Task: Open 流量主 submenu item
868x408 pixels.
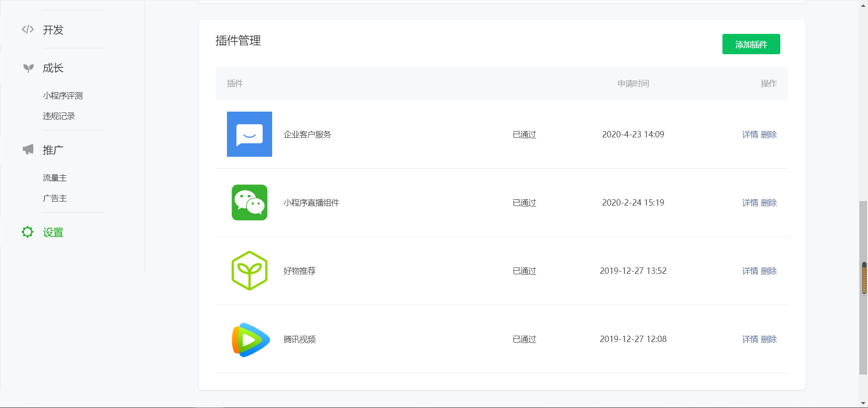Action: 55,178
